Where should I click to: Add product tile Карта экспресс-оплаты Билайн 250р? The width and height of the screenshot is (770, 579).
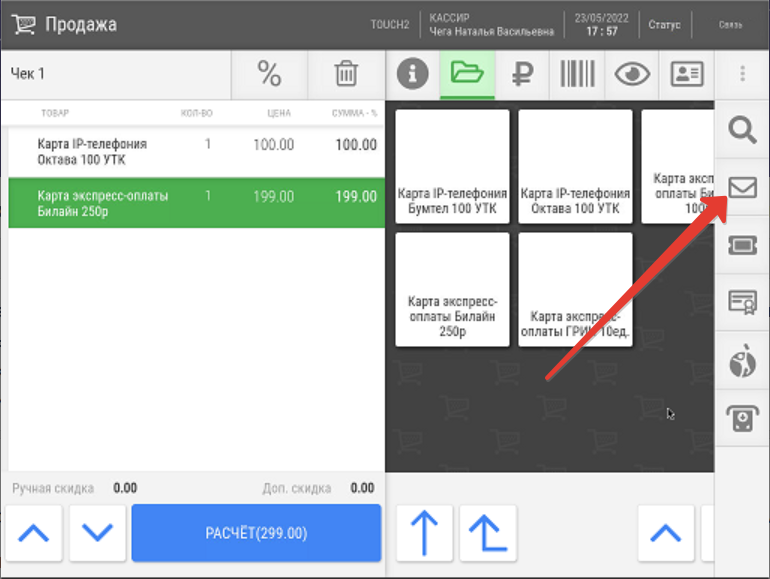[x=452, y=290]
